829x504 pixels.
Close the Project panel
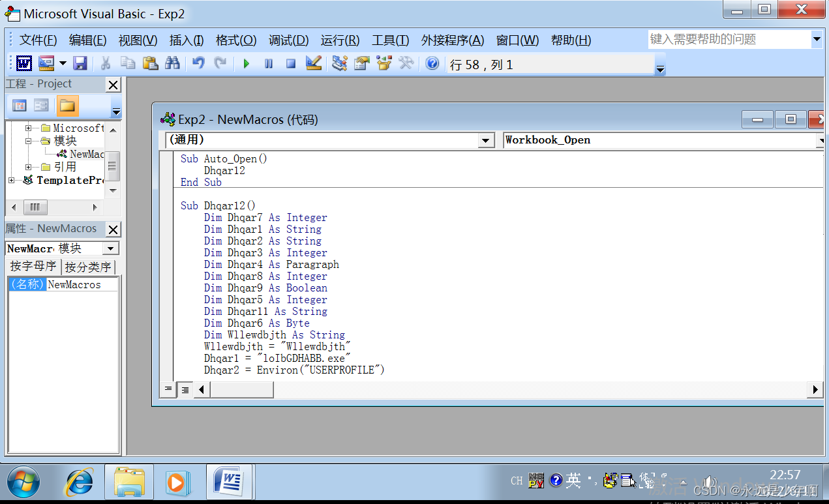(113, 85)
